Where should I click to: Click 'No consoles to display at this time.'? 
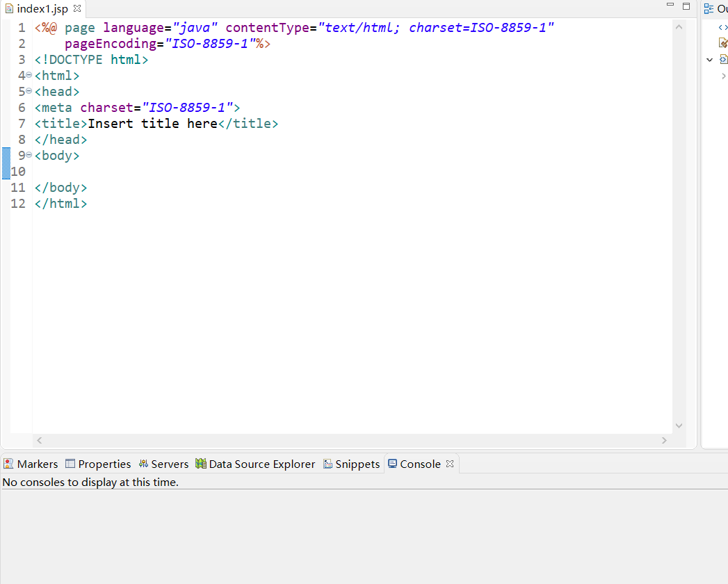tap(90, 482)
